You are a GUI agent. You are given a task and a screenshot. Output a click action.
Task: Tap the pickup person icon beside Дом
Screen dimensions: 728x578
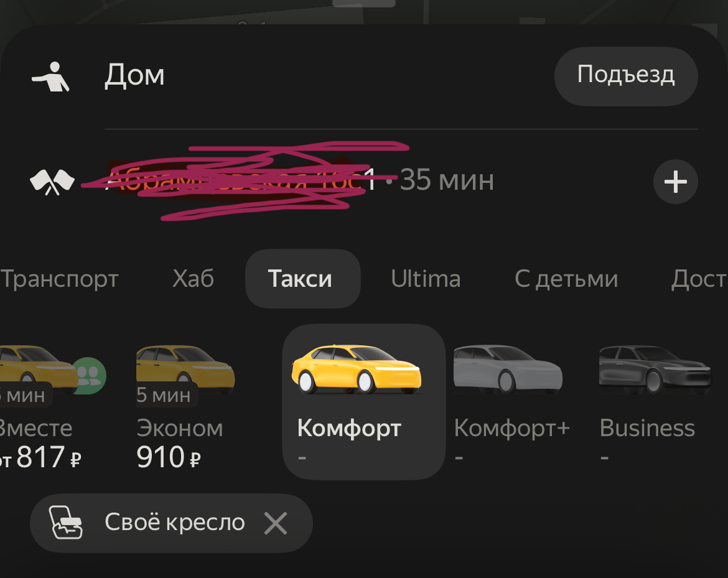tap(51, 77)
